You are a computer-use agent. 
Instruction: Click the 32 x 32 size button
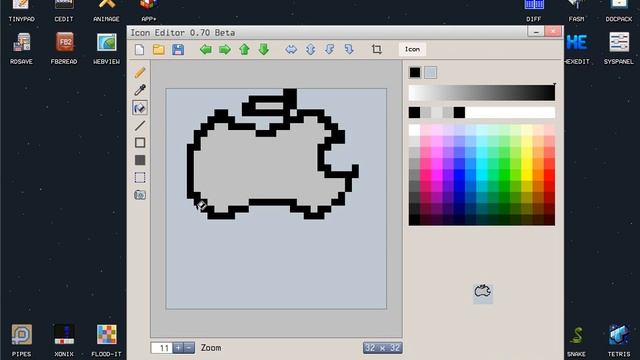click(382, 348)
